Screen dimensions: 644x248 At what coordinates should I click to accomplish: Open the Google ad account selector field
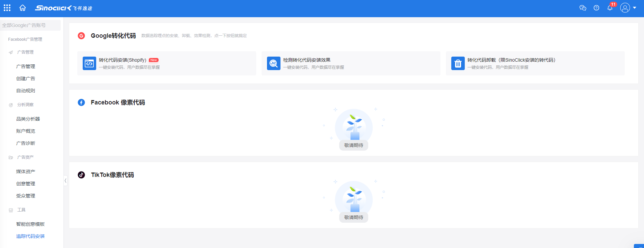coord(30,25)
